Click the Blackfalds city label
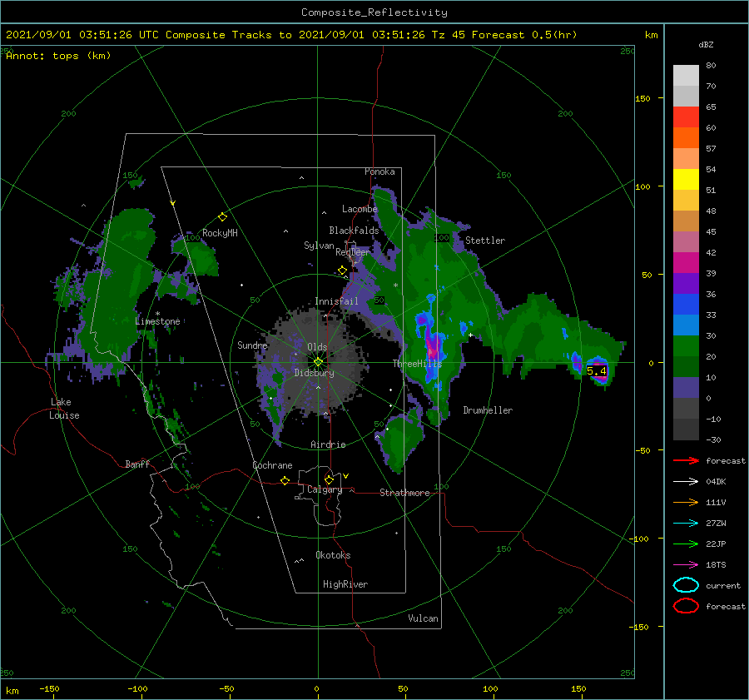749x700 pixels. tap(354, 231)
